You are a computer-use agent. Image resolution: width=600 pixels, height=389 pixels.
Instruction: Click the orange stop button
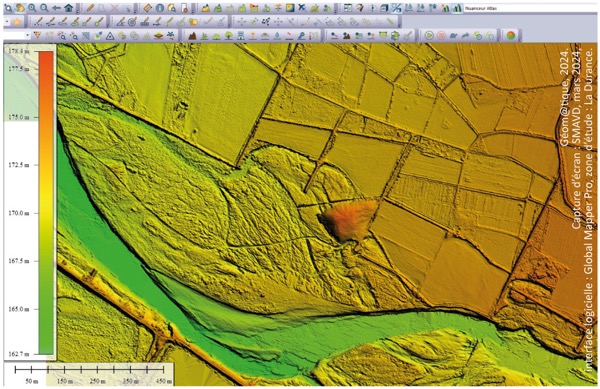(441, 36)
